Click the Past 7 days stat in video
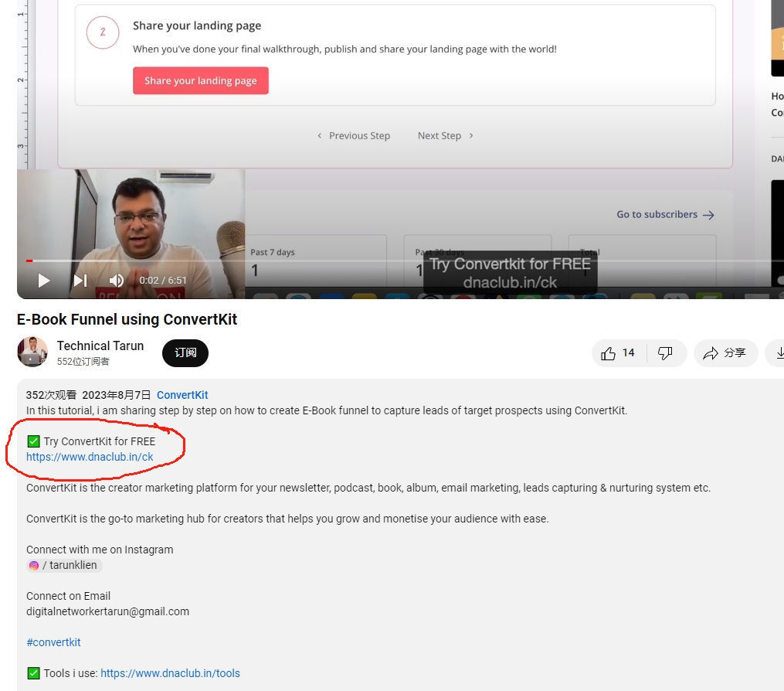This screenshot has height=691, width=784. click(273, 252)
